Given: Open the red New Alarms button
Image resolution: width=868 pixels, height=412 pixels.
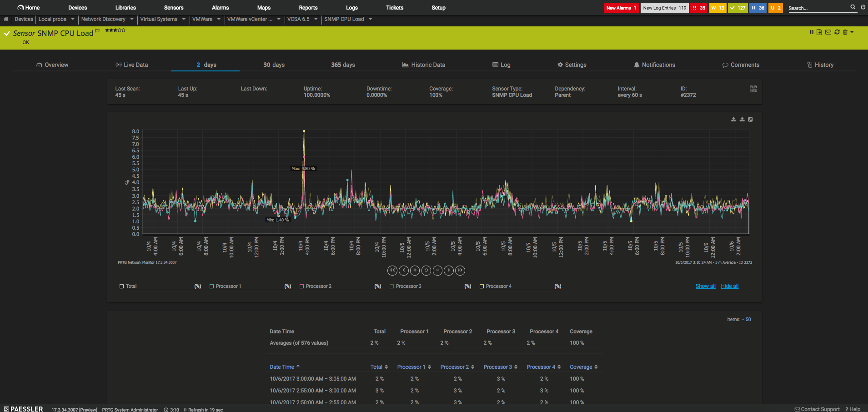Looking at the screenshot, I should (621, 8).
